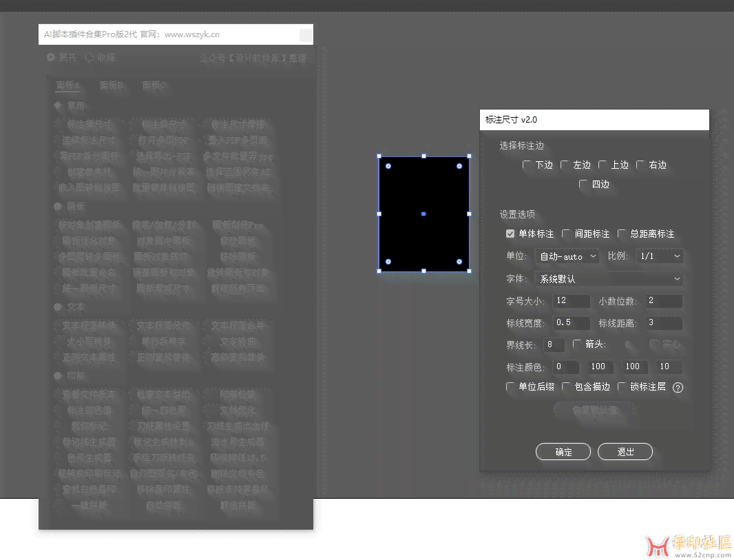Toggle the 单位后缀 checkbox

[510, 386]
